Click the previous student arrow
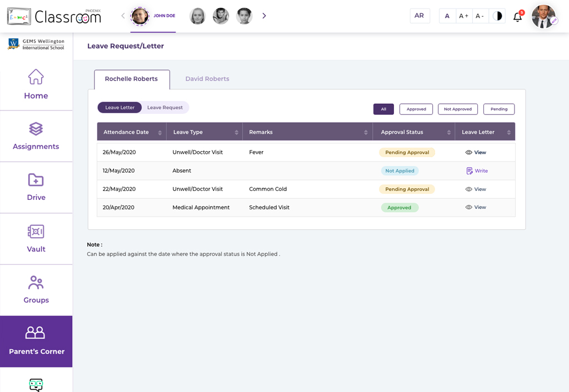The image size is (569, 392). 123,16
